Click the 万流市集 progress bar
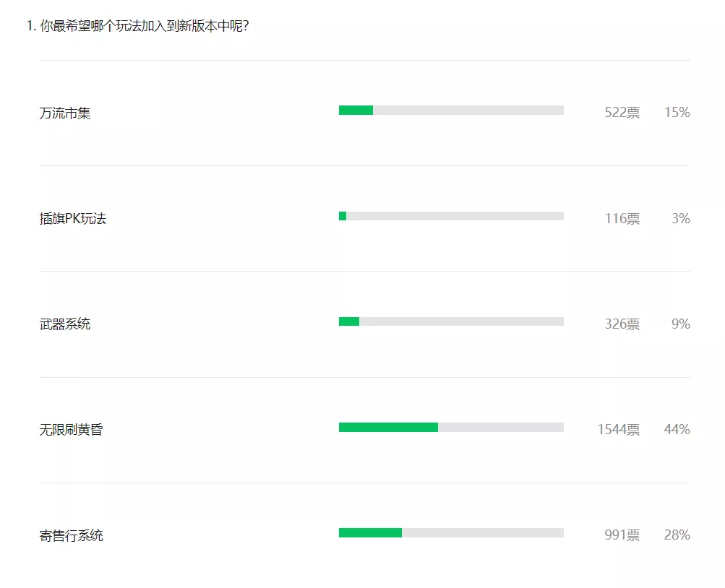Image resolution: width=725 pixels, height=588 pixels. point(451,111)
